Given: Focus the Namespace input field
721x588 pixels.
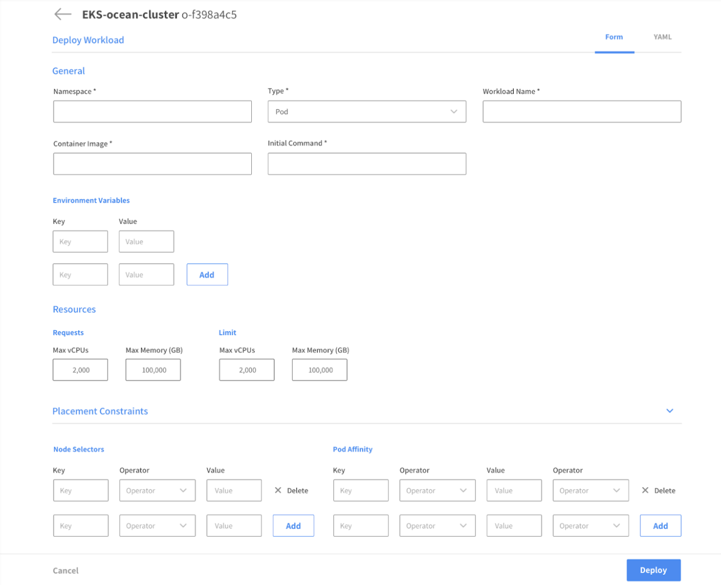Looking at the screenshot, I should click(x=152, y=112).
